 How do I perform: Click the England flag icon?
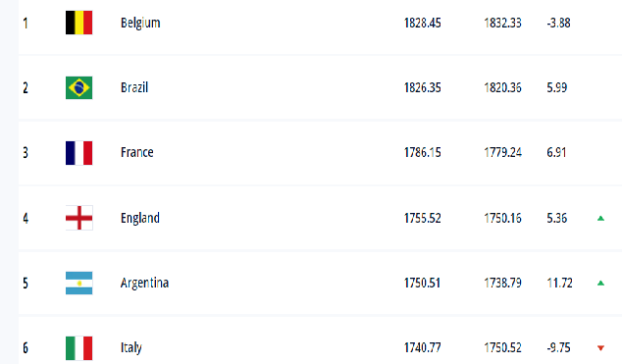point(78,218)
